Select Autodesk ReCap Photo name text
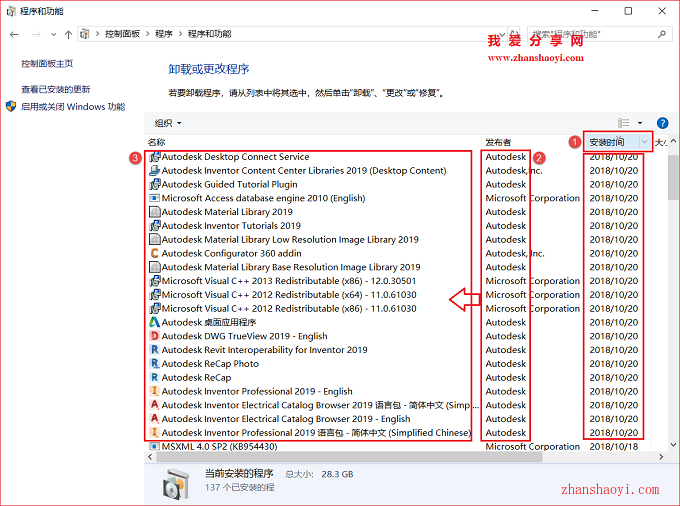Viewport: 680px width, 506px height. pos(210,364)
